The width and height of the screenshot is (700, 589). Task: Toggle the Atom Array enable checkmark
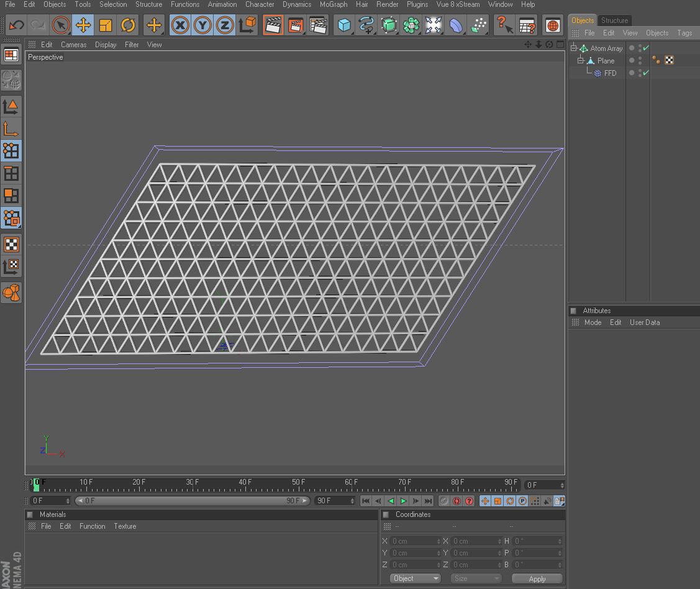point(646,48)
